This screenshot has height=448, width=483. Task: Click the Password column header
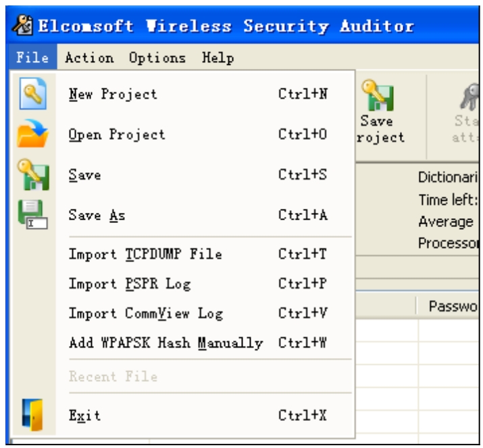(x=449, y=306)
